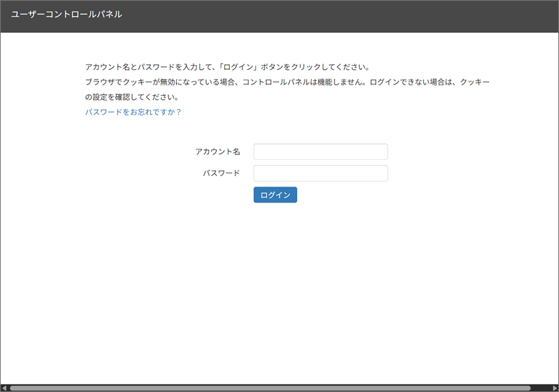Click the ボタンをクリックしてください phrase

click(x=314, y=67)
